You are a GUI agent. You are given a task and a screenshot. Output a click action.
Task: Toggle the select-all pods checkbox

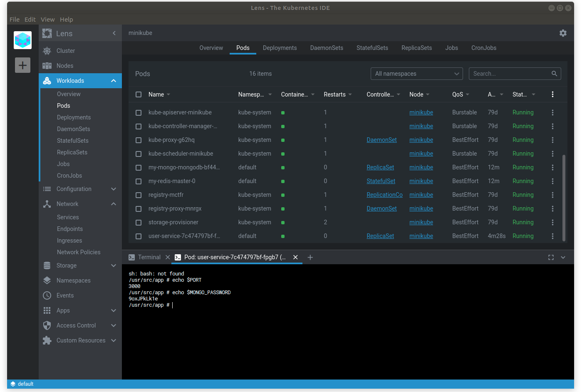pos(139,94)
